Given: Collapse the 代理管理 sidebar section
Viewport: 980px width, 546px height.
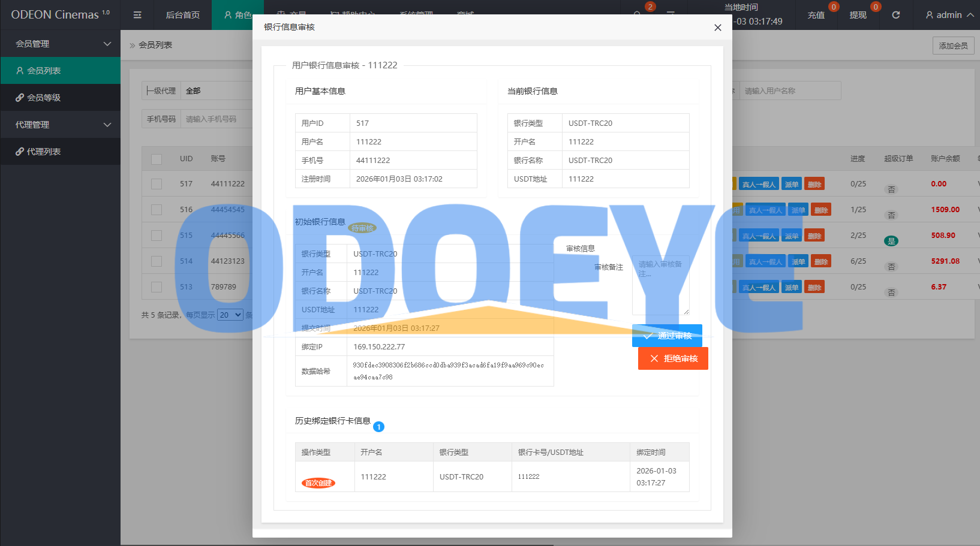Looking at the screenshot, I should pyautogui.click(x=107, y=125).
